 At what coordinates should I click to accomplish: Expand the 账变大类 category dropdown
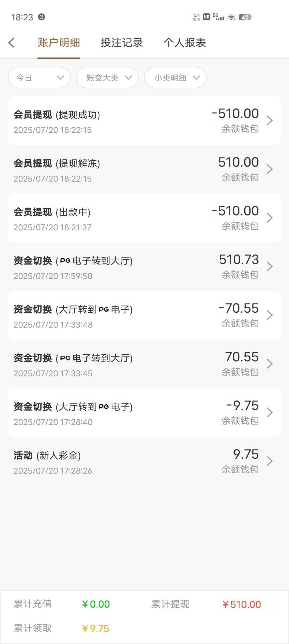(107, 78)
